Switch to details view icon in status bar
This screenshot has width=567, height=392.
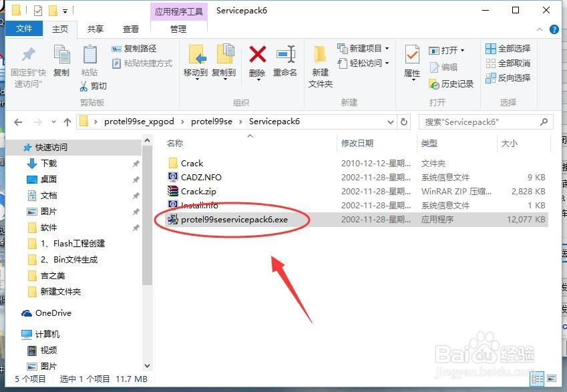point(537,379)
